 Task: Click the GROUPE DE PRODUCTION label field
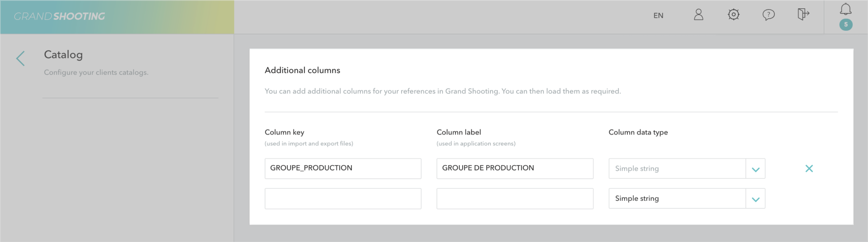(x=514, y=169)
